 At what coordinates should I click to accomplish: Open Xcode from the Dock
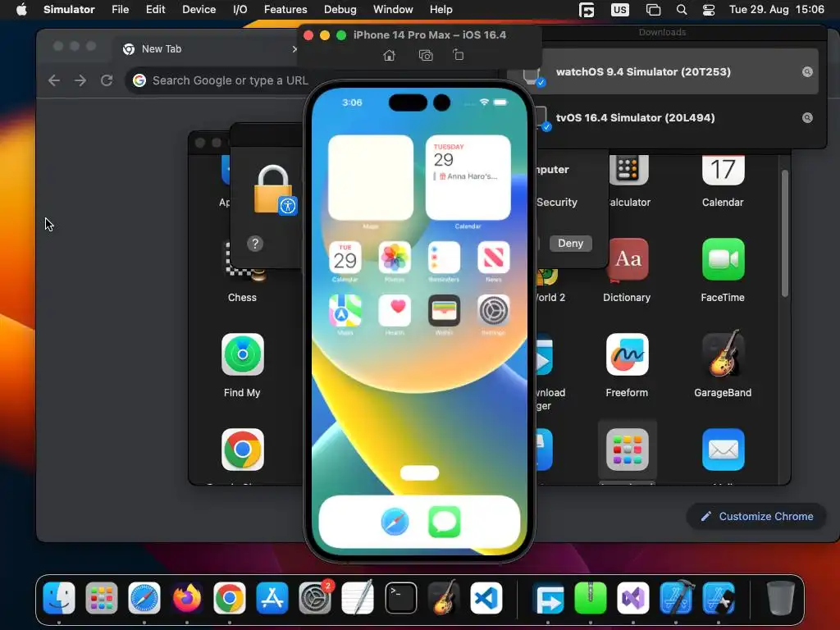pyautogui.click(x=676, y=597)
